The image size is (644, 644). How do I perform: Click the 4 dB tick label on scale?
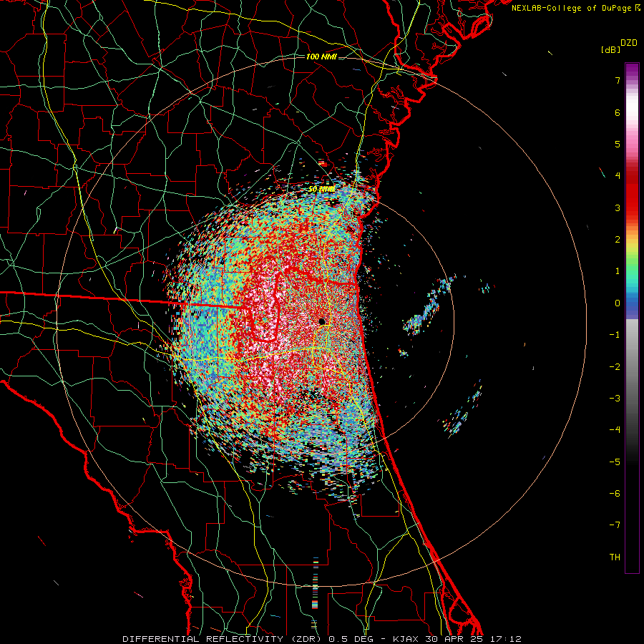point(618,176)
